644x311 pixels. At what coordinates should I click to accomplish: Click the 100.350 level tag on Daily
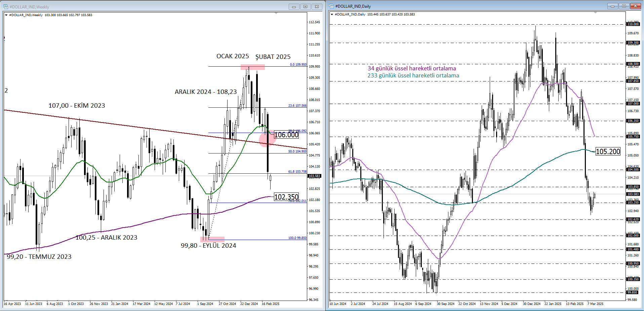tap(633, 279)
